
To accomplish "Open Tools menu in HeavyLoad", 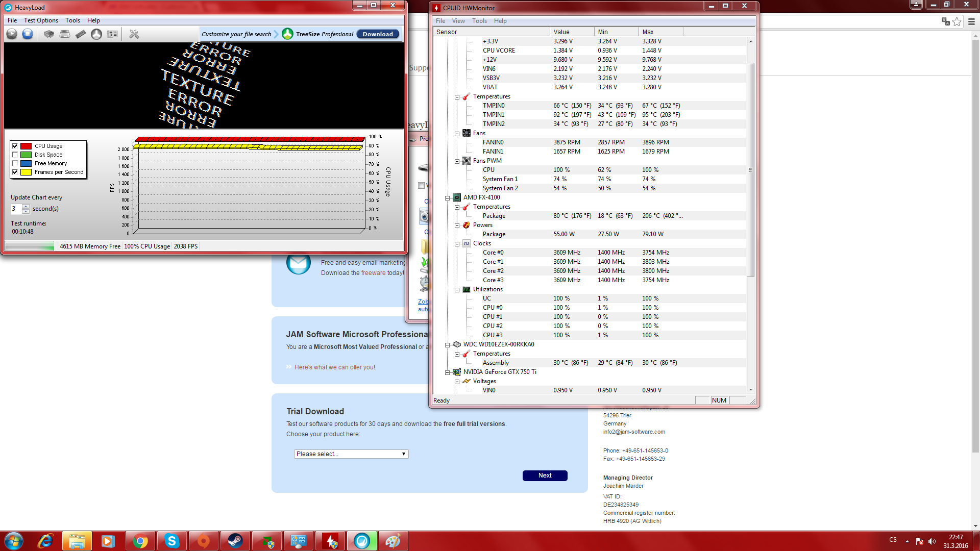I will (72, 20).
